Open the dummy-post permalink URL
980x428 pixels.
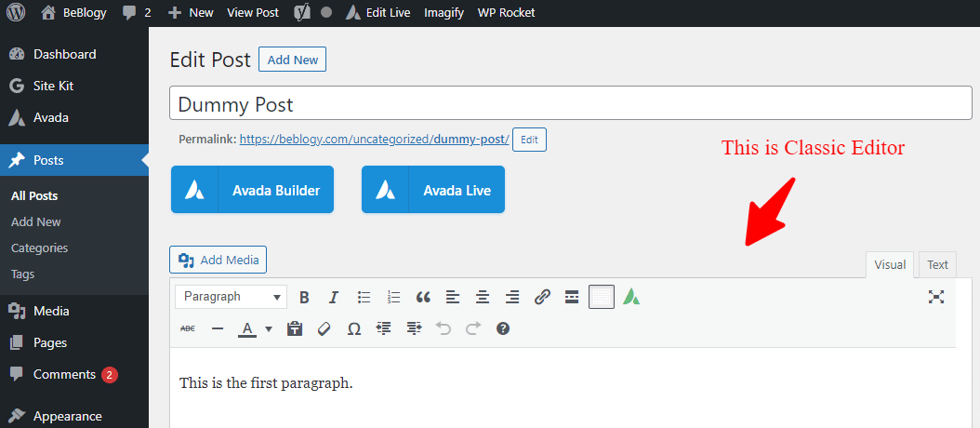[375, 140]
